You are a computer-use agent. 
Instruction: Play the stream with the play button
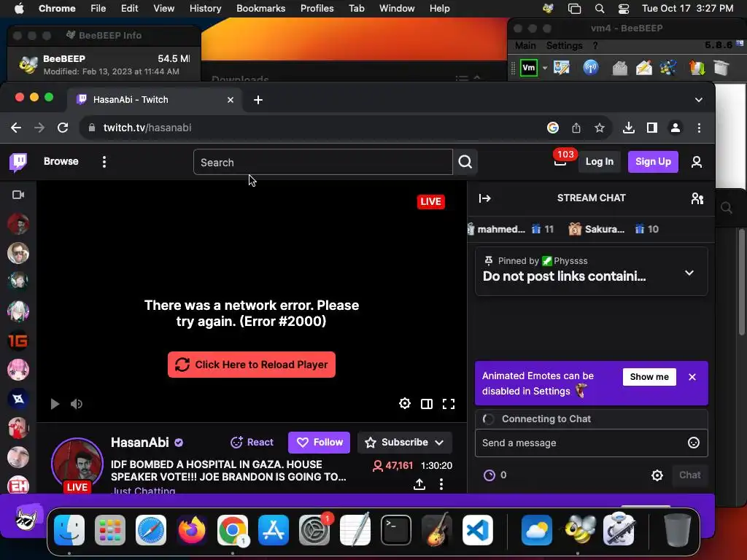(55, 404)
